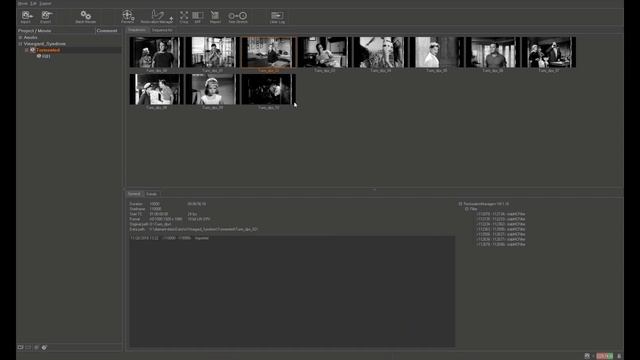The width and height of the screenshot is (640, 360).
Task: Switch to the Sequence list tab
Action: tap(162, 30)
